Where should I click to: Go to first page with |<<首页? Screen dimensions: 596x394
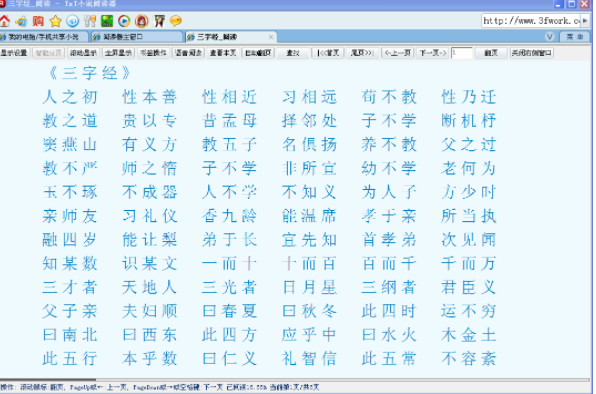[328, 53]
